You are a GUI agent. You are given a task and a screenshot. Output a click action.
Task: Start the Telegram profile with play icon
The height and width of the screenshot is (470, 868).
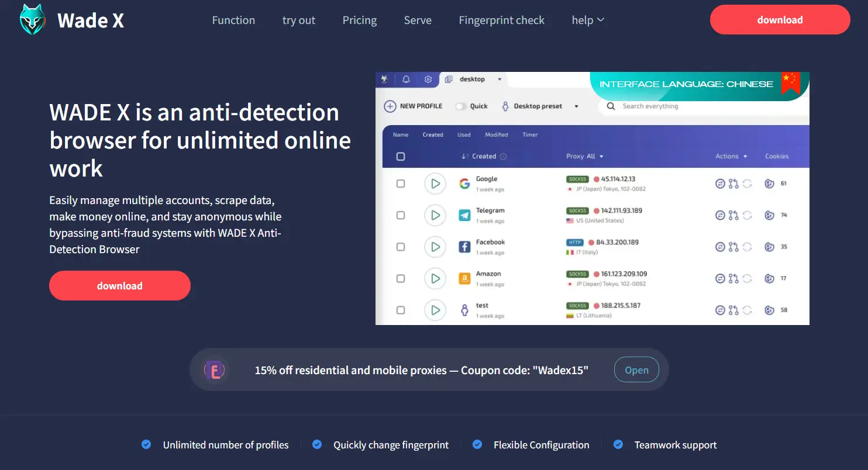point(435,215)
